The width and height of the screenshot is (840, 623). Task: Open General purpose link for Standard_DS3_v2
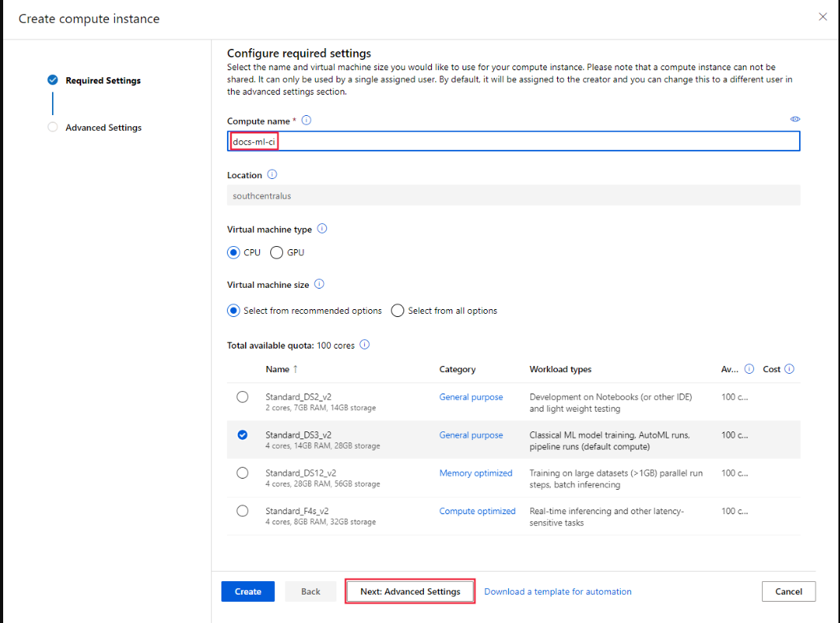pos(471,435)
